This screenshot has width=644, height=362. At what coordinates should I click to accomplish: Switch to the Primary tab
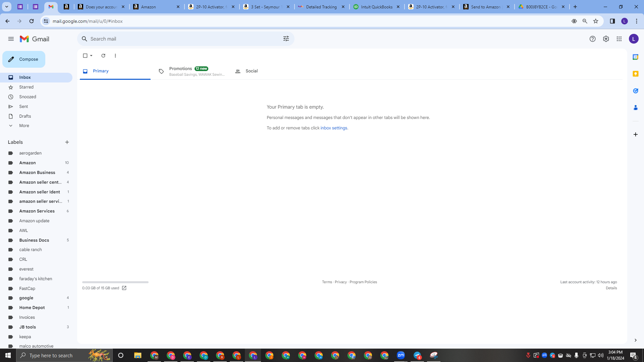coord(115,71)
